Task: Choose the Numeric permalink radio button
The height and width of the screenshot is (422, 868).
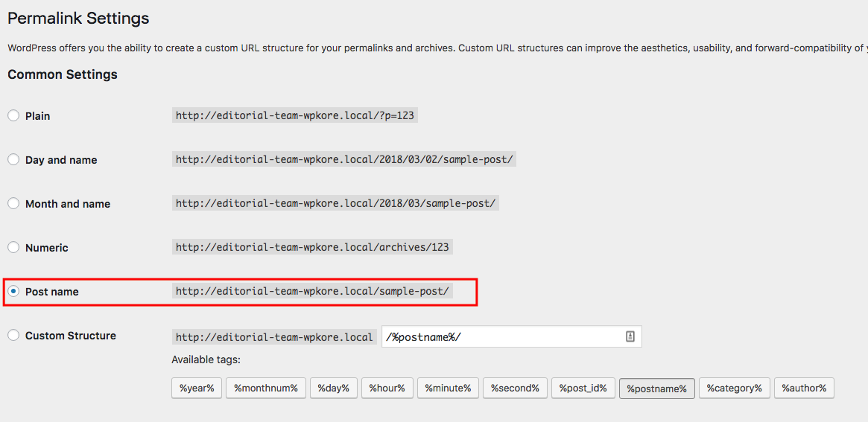Action: click(13, 247)
